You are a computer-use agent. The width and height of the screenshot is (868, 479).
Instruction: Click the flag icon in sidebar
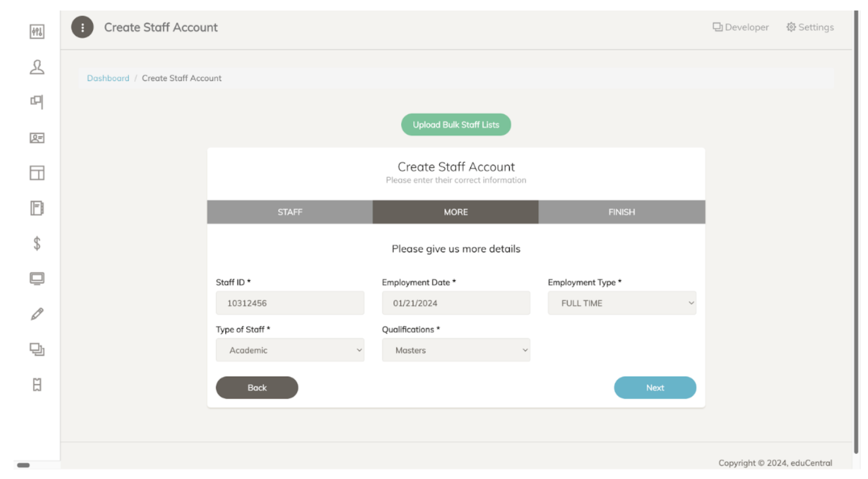tap(37, 102)
